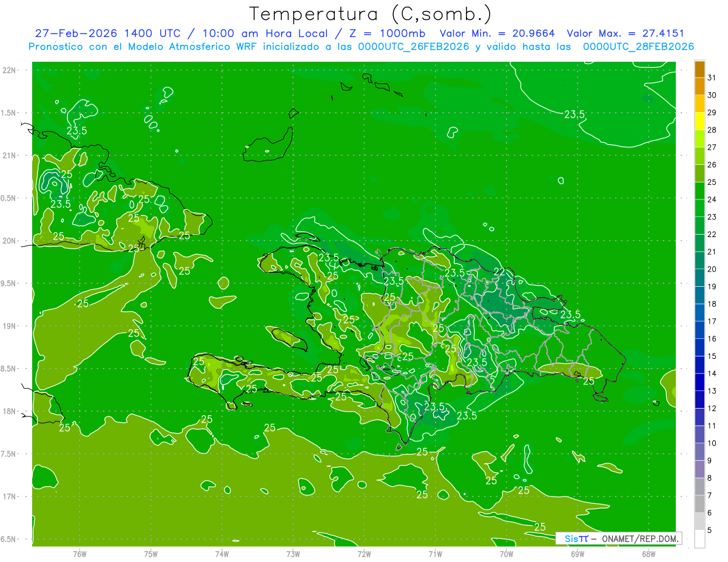Click the "69W" longitude axis label
The width and height of the screenshot is (728, 562).
tap(578, 554)
